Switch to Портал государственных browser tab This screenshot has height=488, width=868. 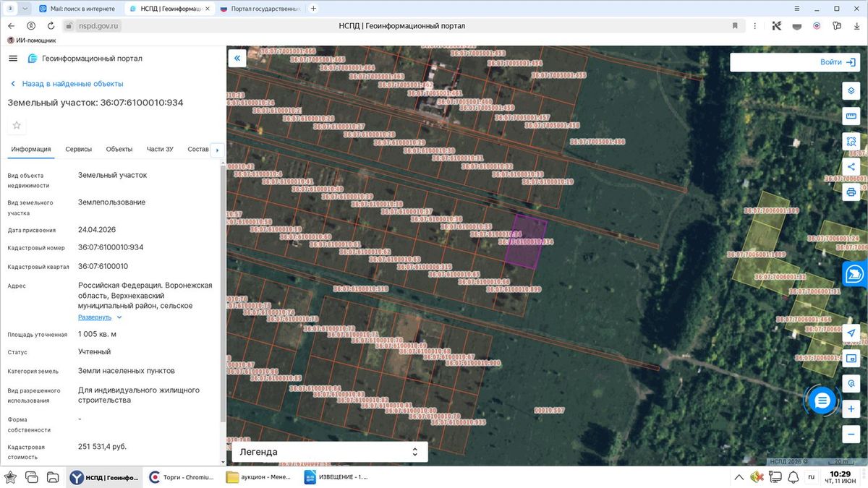tap(260, 9)
